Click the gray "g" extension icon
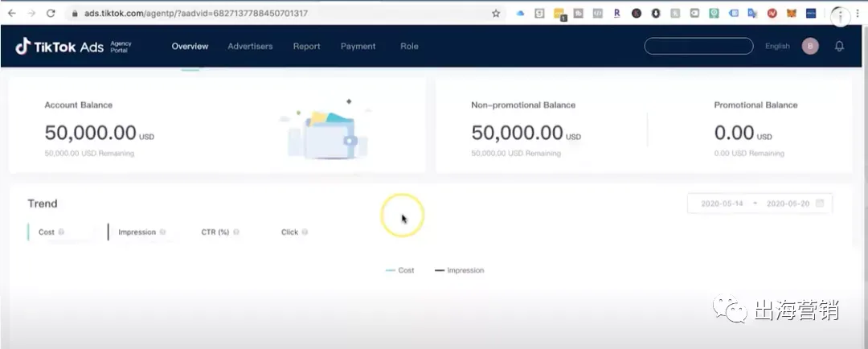 (x=539, y=14)
